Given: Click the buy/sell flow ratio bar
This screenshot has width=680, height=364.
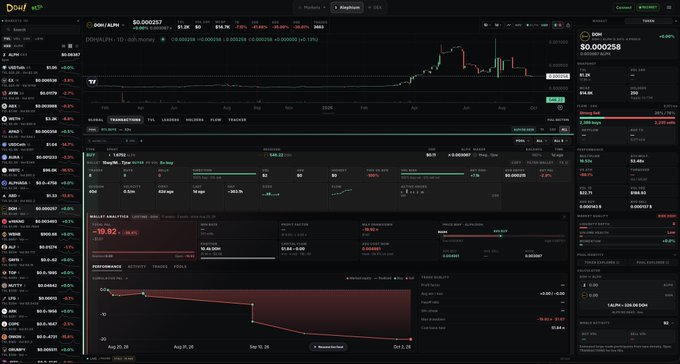Looking at the screenshot, I should pyautogui.click(x=627, y=118).
